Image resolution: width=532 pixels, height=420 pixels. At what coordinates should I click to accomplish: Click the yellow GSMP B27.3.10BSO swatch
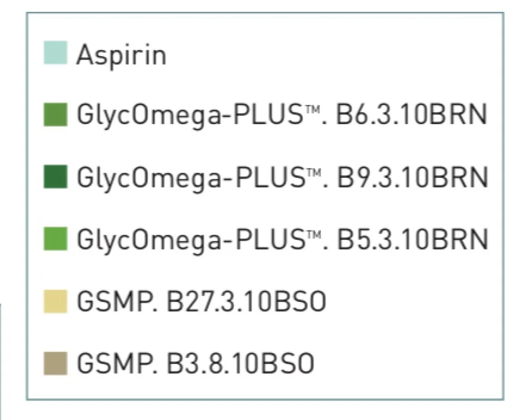[x=55, y=301]
